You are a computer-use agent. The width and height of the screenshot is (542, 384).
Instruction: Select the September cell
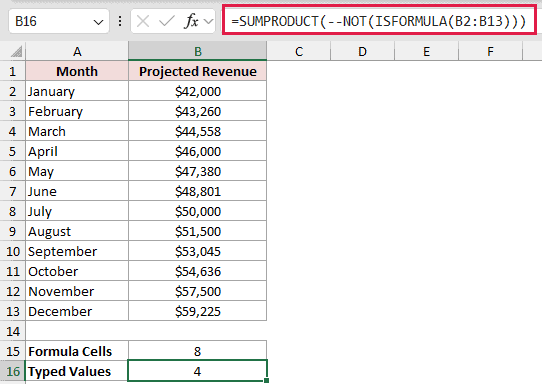pyautogui.click(x=77, y=251)
